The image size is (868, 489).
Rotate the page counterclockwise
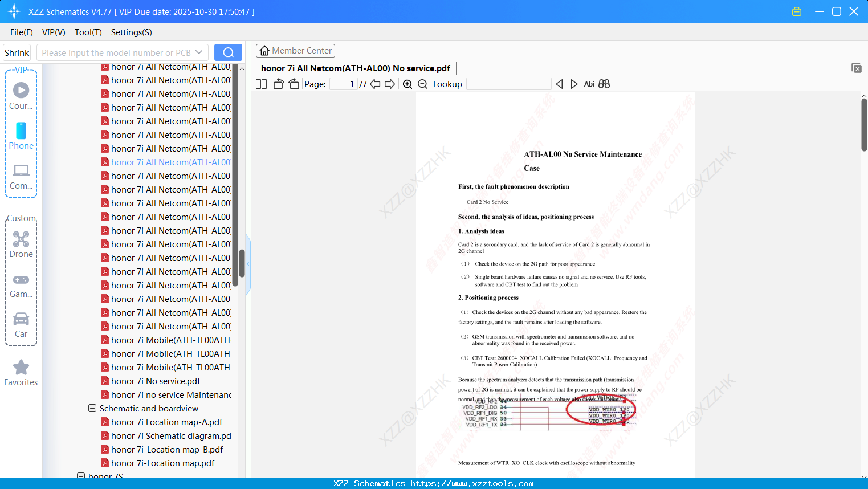pos(278,84)
